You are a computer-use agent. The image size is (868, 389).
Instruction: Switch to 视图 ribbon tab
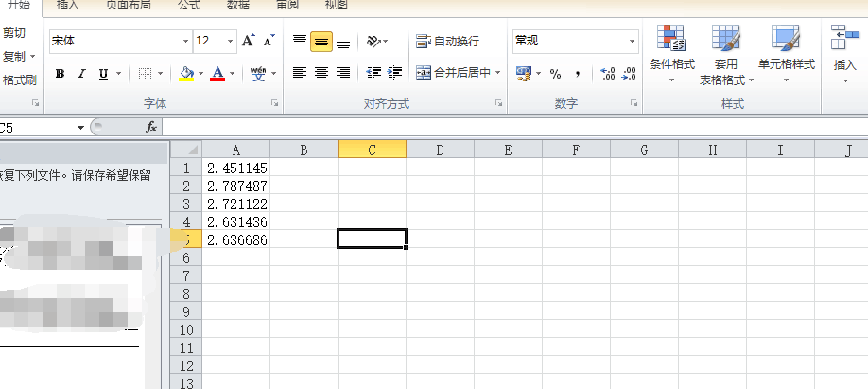coord(336,6)
